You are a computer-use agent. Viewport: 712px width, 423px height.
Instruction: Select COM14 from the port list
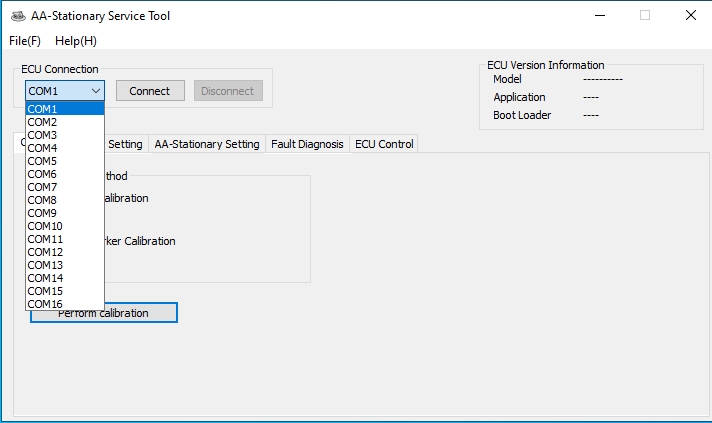click(x=65, y=278)
